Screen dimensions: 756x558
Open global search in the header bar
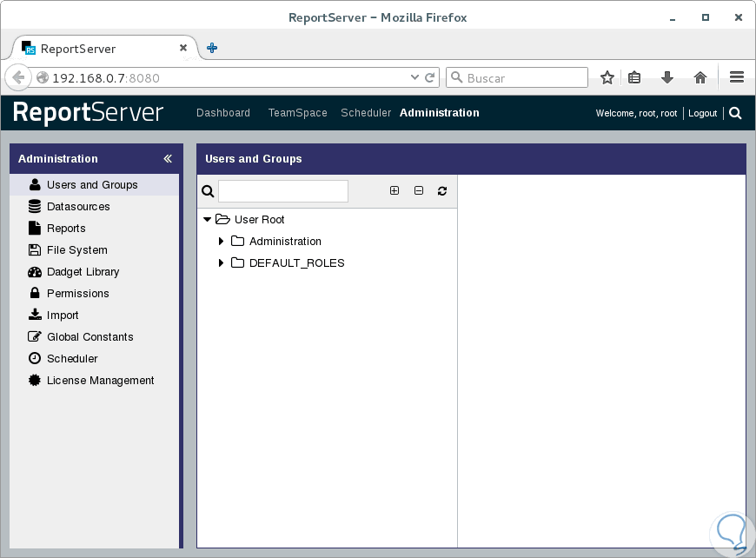pos(735,113)
